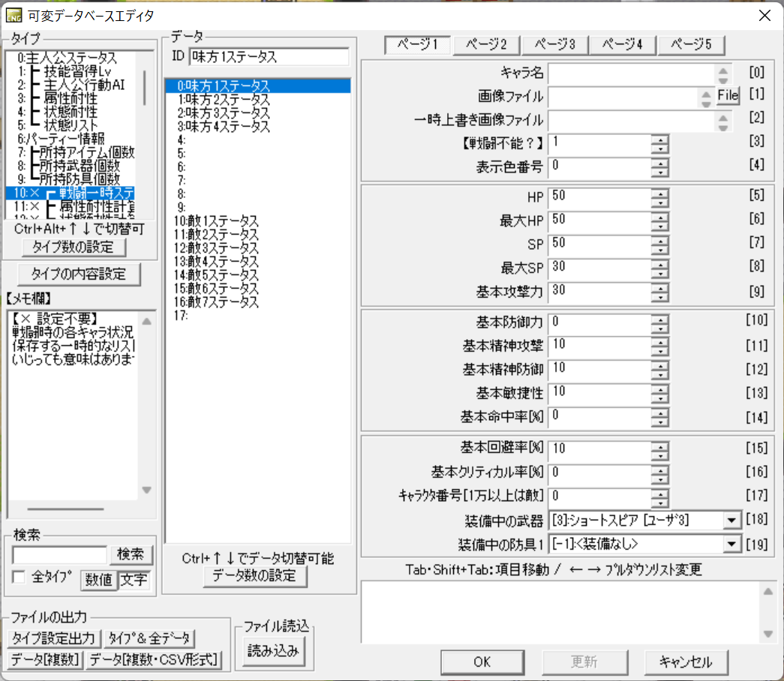Open the ページ4 tab
The image size is (784, 681).
pyautogui.click(x=623, y=44)
